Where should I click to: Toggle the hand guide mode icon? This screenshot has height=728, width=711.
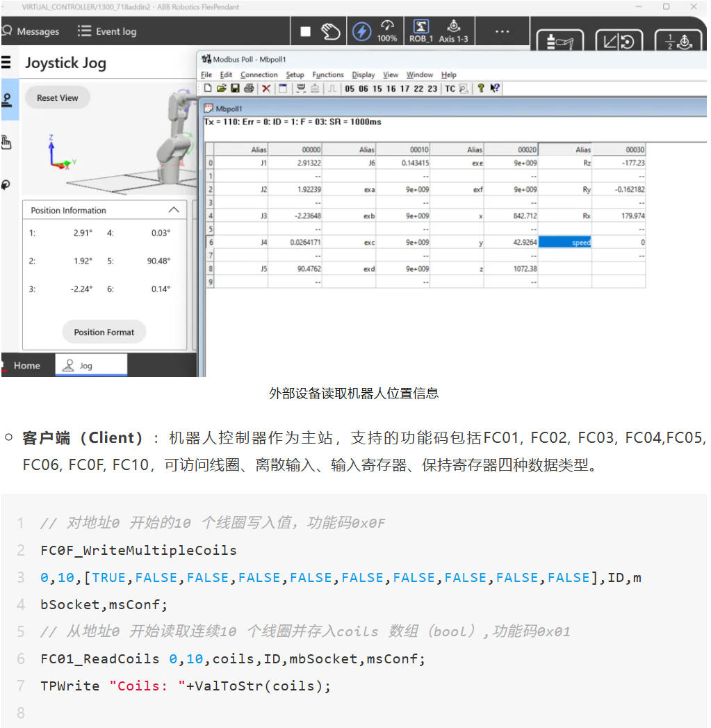pos(331,32)
